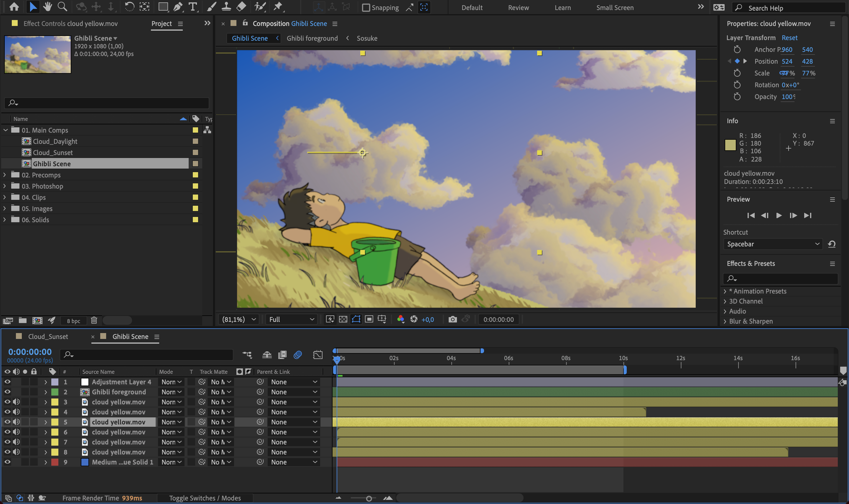The width and height of the screenshot is (849, 504).
Task: Click the trash icon in Project panel
Action: pyautogui.click(x=94, y=320)
